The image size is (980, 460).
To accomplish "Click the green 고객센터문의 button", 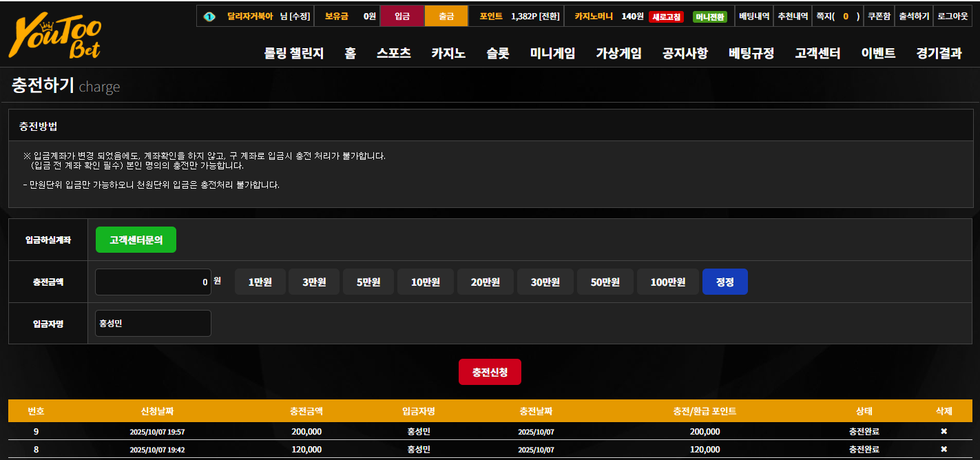I will click(136, 240).
